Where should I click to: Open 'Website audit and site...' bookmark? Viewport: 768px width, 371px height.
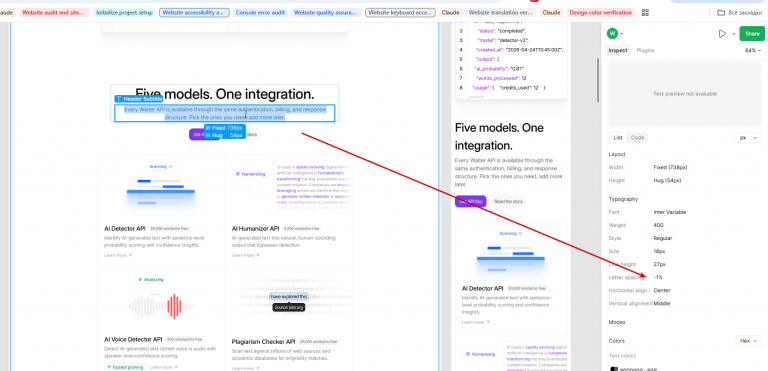(55, 13)
